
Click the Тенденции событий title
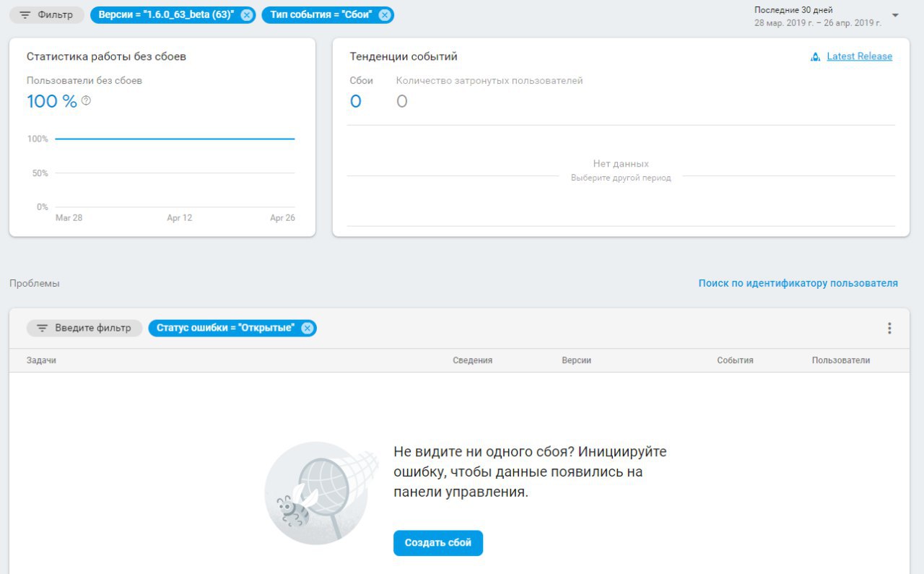point(404,56)
